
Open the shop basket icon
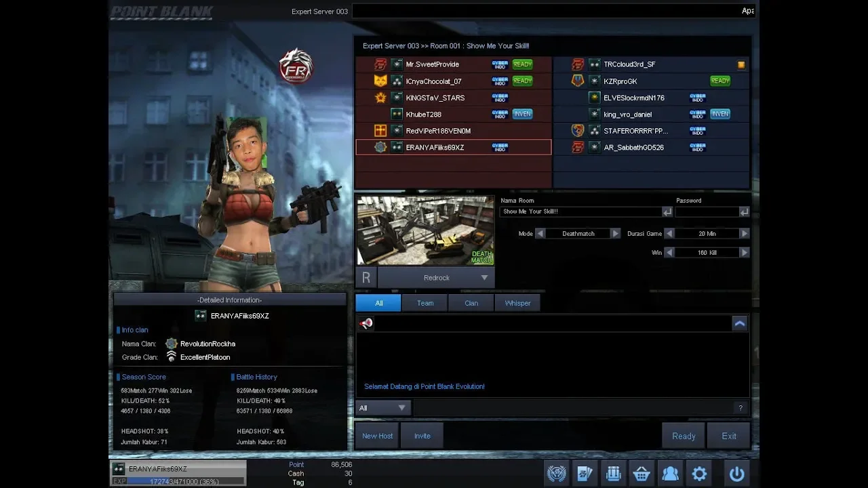click(x=642, y=473)
